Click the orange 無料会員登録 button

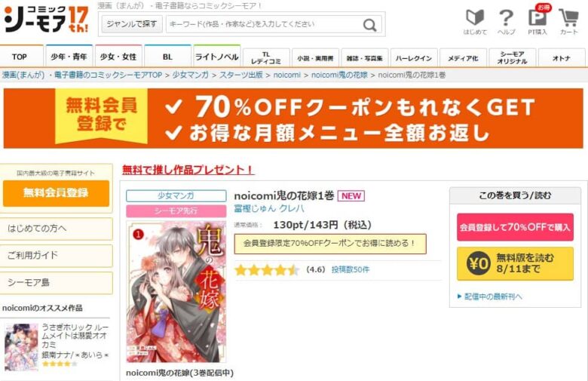(x=56, y=193)
